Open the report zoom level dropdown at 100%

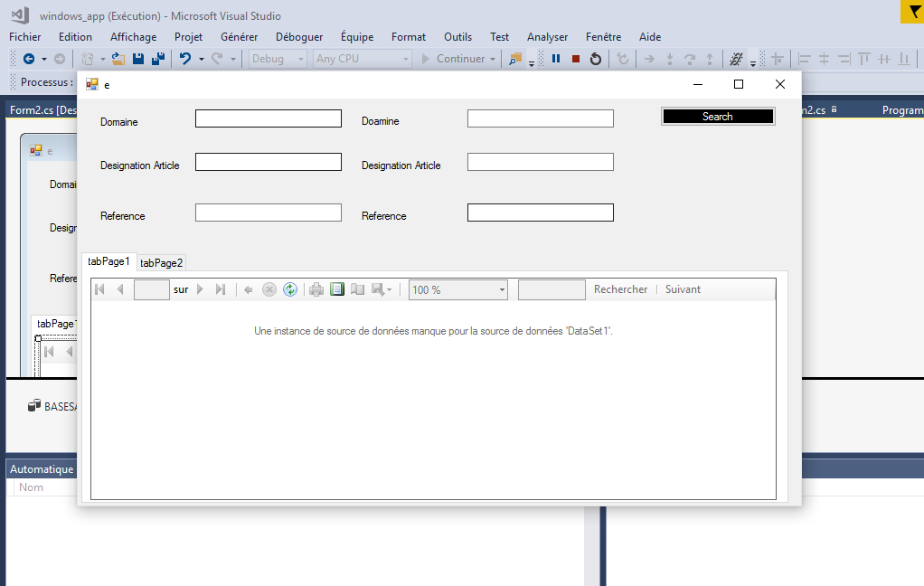click(457, 289)
